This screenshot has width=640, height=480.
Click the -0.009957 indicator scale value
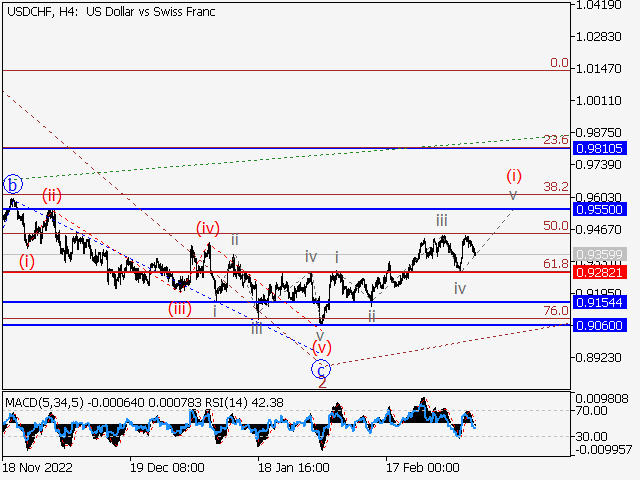[605, 450]
